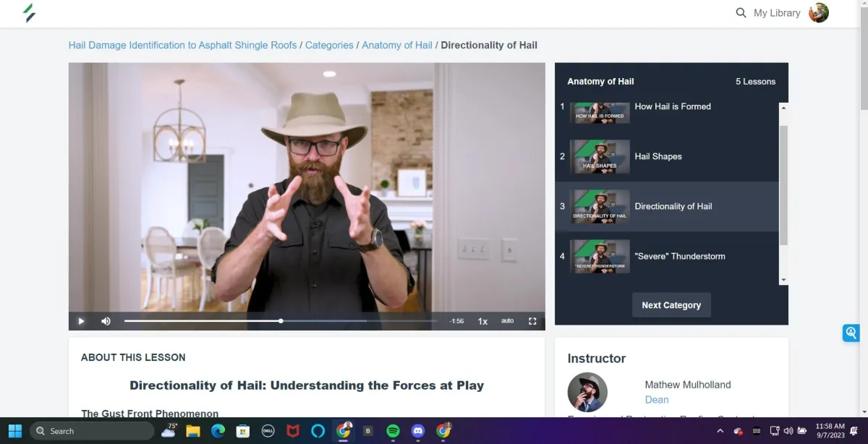Click the lesson list scrollbar thumb
The width and height of the screenshot is (868, 444).
coord(783,184)
